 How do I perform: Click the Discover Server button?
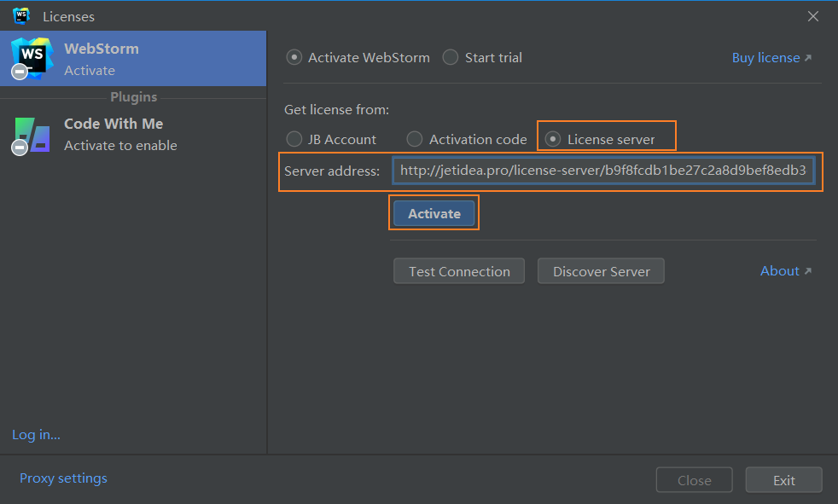point(602,271)
